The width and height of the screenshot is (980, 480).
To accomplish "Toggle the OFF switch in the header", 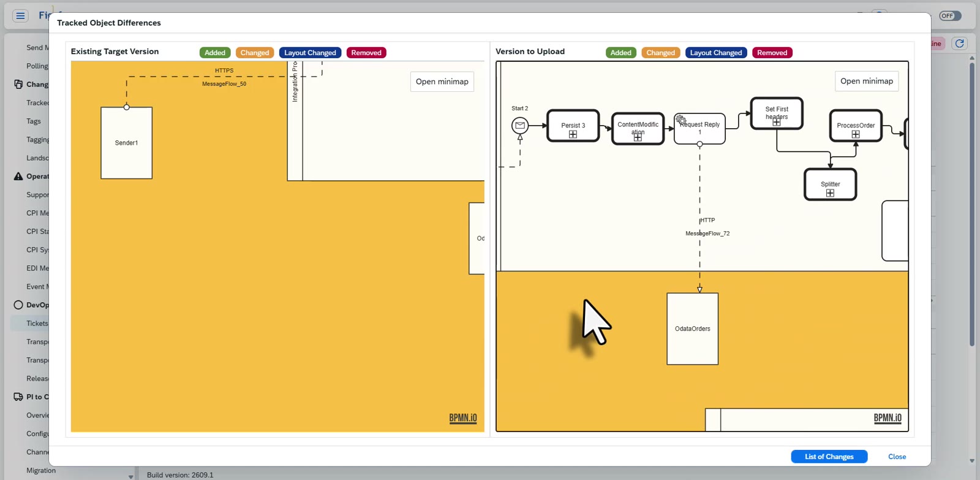I will click(x=950, y=16).
